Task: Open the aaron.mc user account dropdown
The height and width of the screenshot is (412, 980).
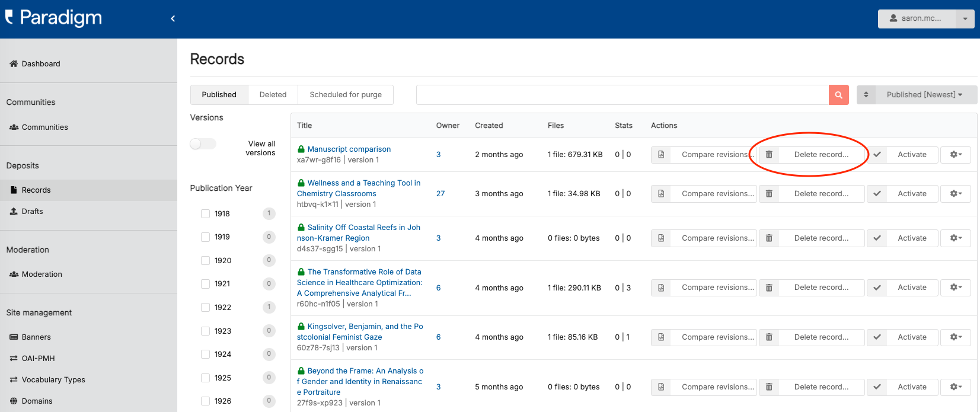Action: point(925,18)
